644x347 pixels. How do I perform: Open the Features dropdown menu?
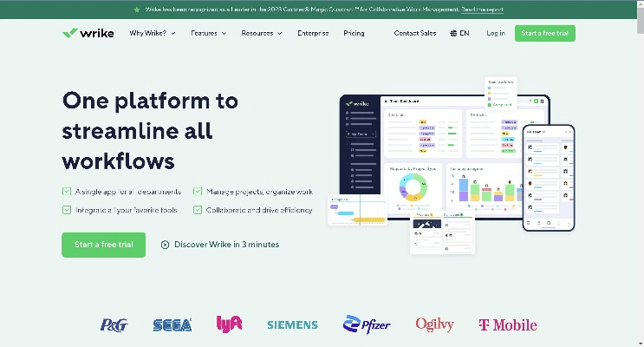click(x=208, y=33)
